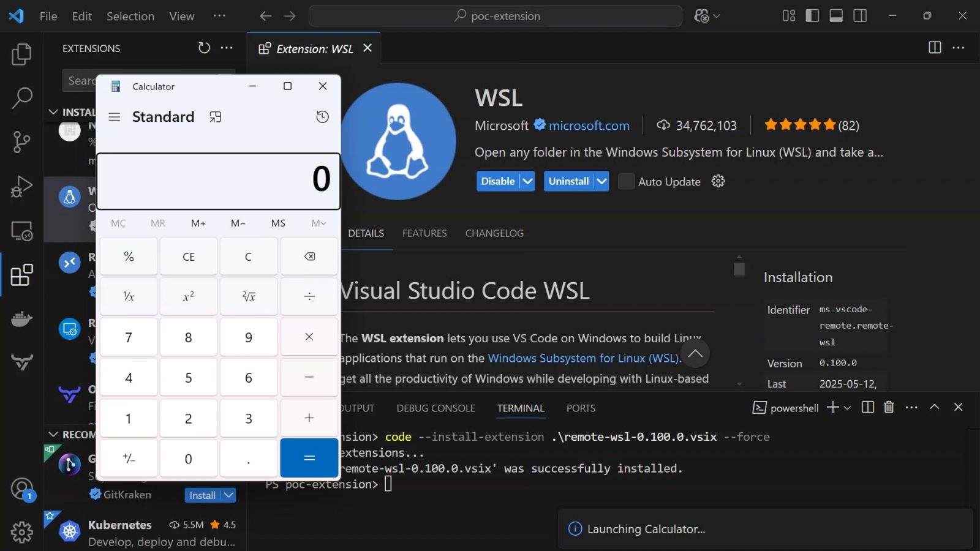This screenshot has width=980, height=551.
Task: Open Selection menu
Action: pyautogui.click(x=130, y=16)
